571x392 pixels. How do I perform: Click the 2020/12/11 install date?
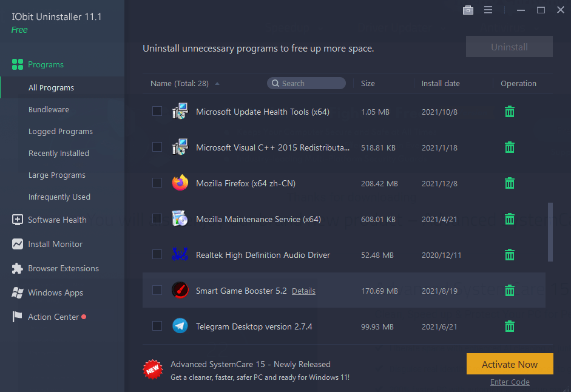[x=441, y=255]
